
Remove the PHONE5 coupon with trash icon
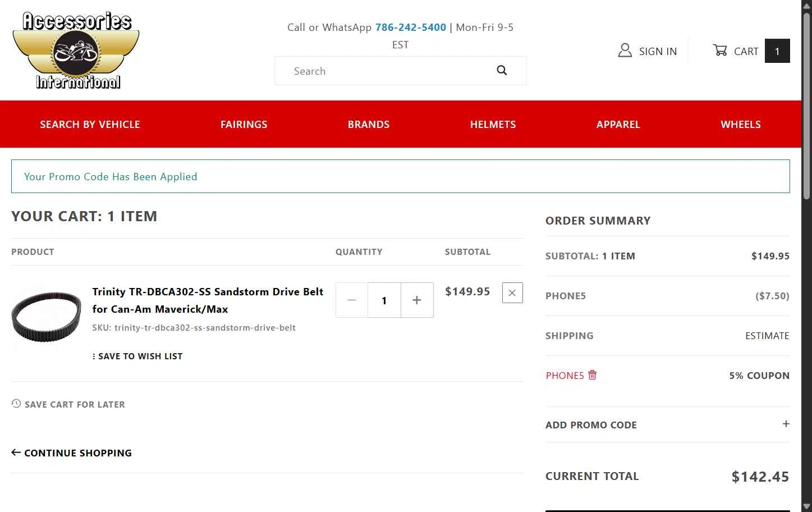pyautogui.click(x=592, y=374)
